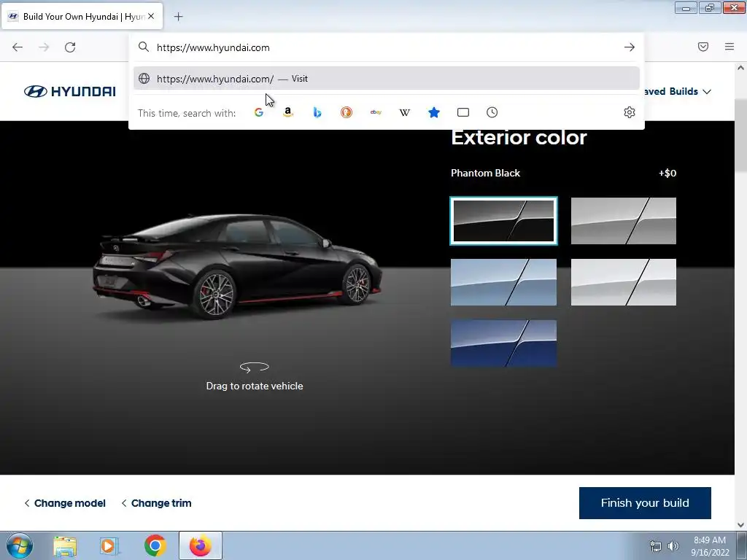
Task: Choose the white exterior color swatch
Action: [624, 282]
